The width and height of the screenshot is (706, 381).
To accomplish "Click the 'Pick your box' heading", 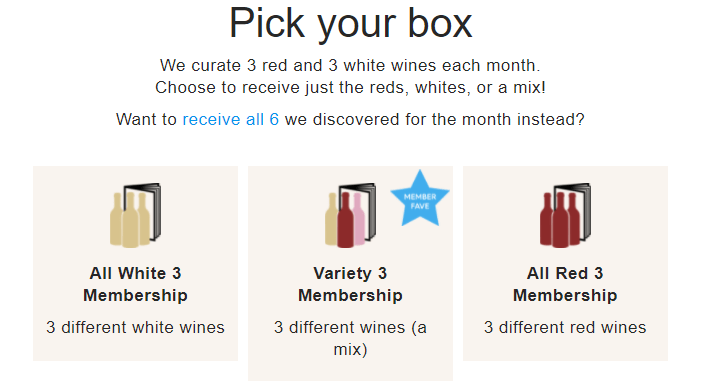I will pos(351,23).
